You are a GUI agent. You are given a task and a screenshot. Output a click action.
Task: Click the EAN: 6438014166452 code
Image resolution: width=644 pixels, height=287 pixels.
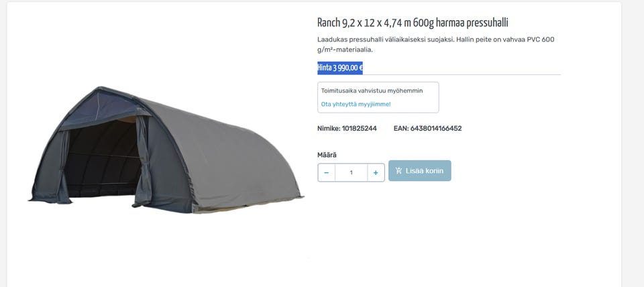427,129
